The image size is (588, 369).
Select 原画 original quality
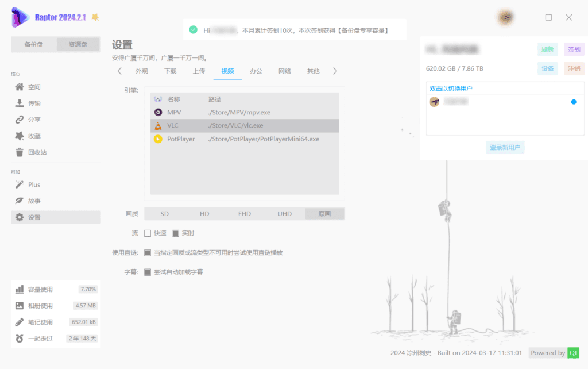click(x=325, y=214)
